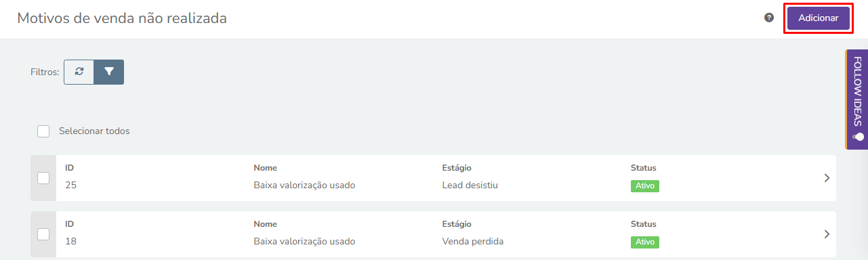Tick the Selecionar todos checkbox

pyautogui.click(x=43, y=131)
